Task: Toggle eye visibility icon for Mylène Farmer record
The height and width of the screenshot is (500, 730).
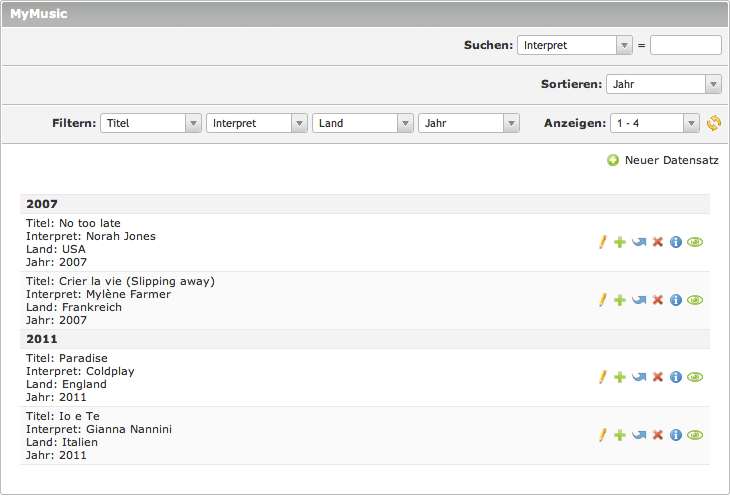Action: tap(695, 300)
